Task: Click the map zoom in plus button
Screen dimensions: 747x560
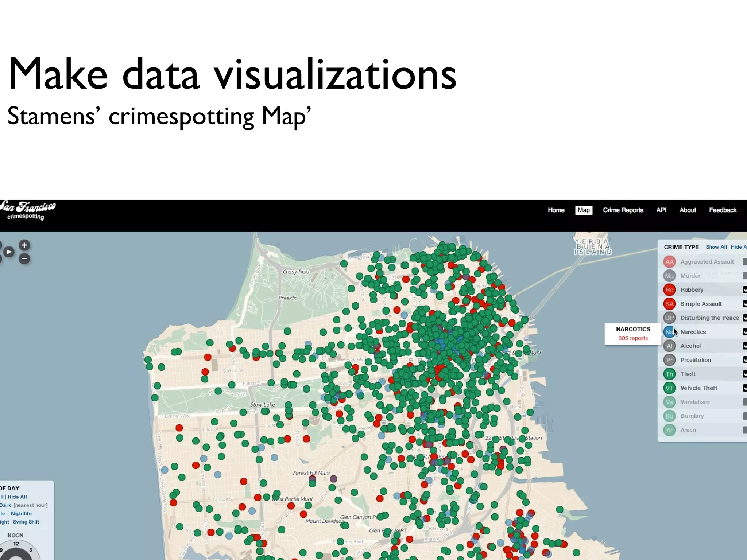Action: click(x=24, y=245)
